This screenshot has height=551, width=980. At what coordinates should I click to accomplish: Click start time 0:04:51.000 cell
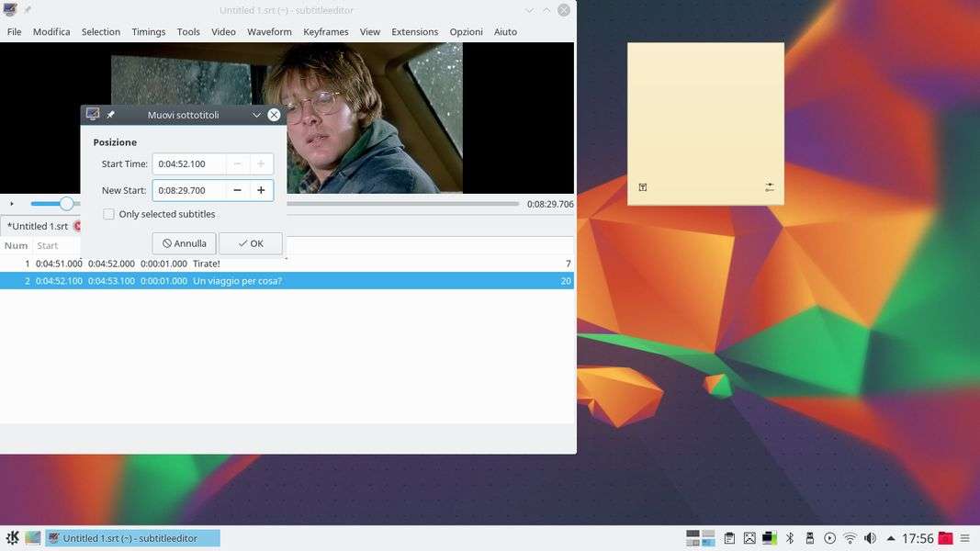[59, 264]
